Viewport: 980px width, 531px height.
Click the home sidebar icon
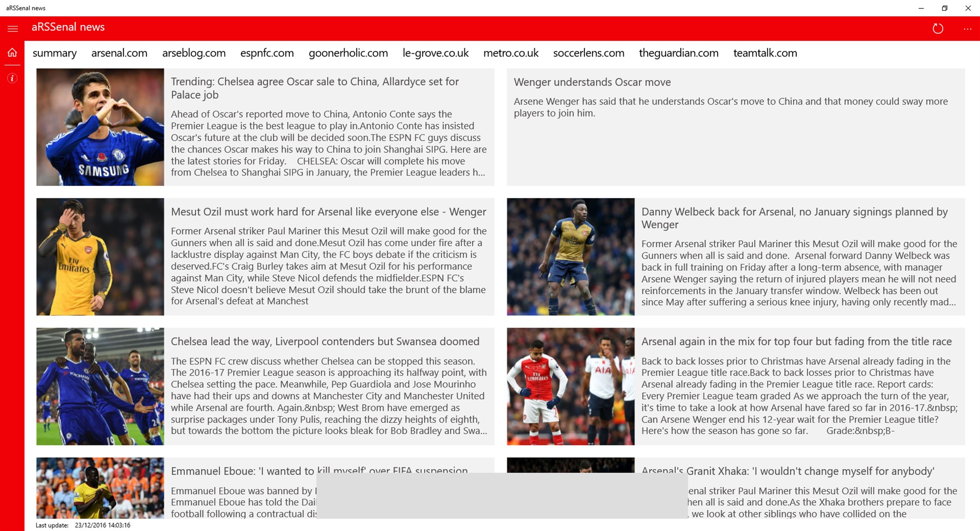[x=11, y=52]
